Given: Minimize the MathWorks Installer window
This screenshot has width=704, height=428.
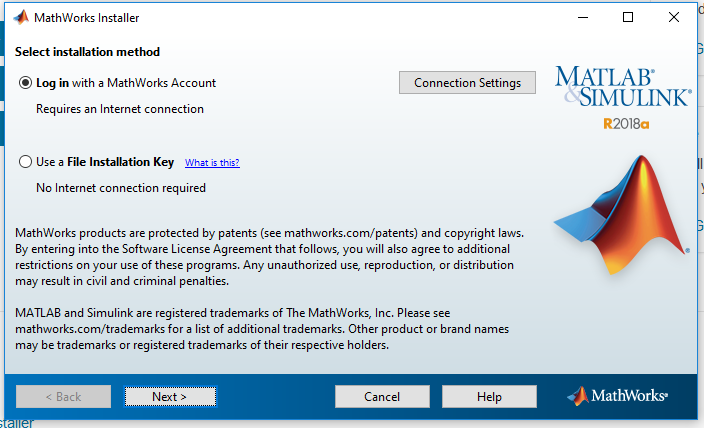Looking at the screenshot, I should [583, 18].
